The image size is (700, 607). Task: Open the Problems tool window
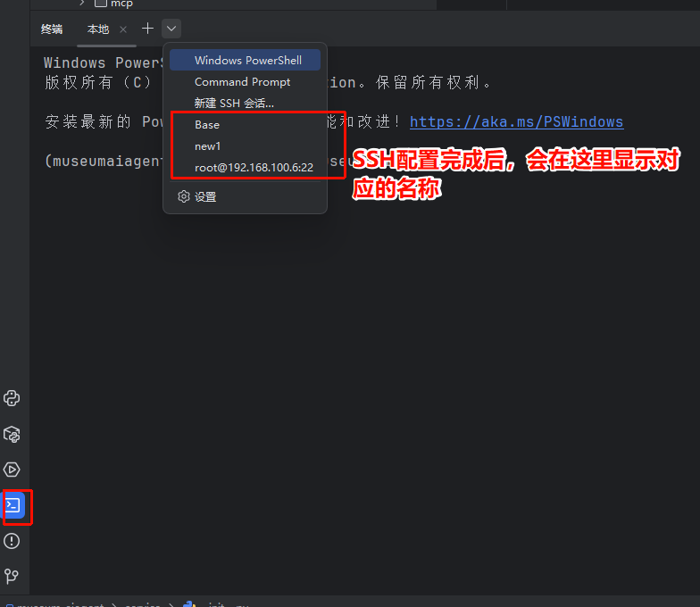(x=12, y=541)
